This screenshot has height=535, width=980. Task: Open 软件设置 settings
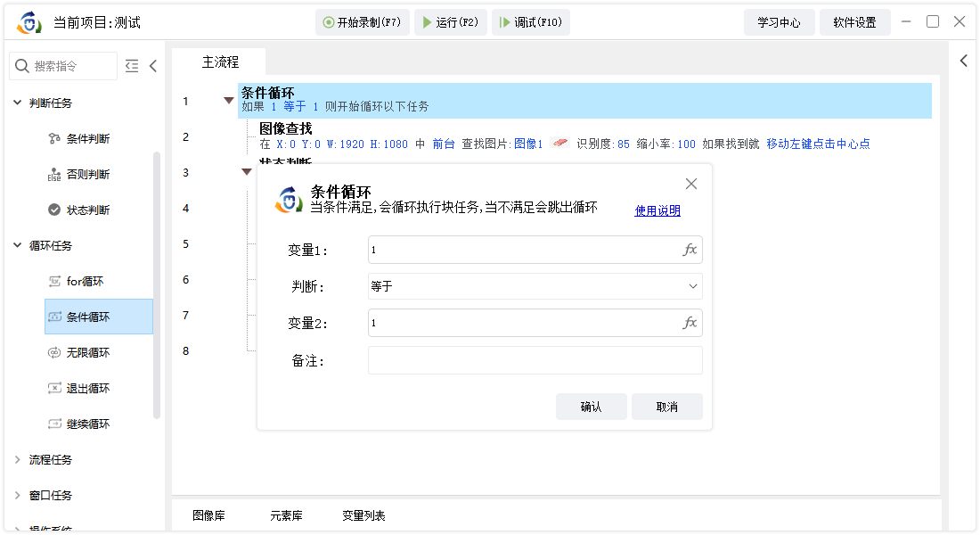pos(855,22)
